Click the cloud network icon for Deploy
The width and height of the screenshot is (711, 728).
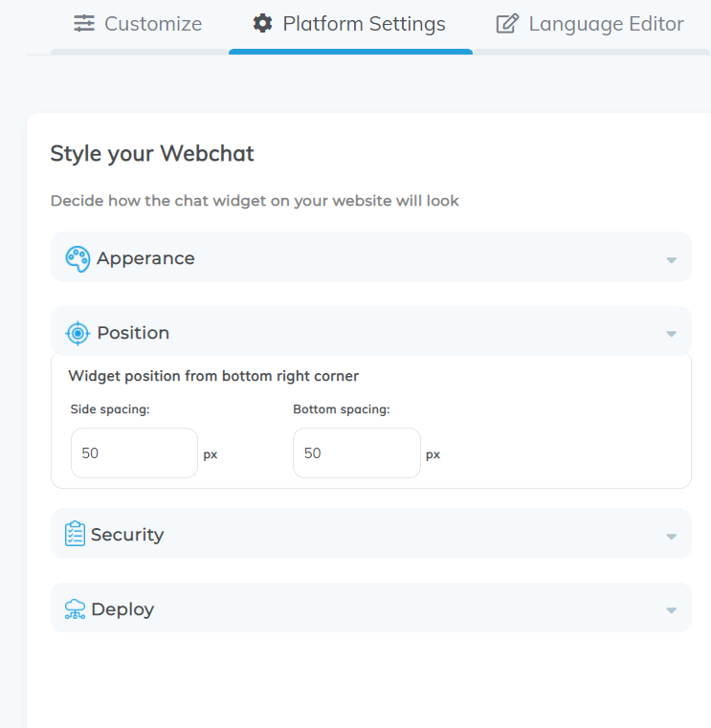point(75,608)
